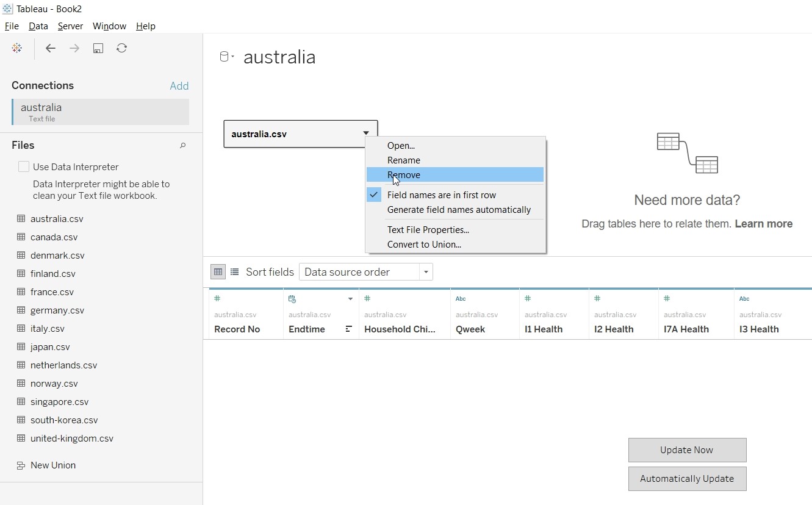The image size is (812, 505).
Task: Select Generate field names automatically option
Action: click(x=459, y=210)
